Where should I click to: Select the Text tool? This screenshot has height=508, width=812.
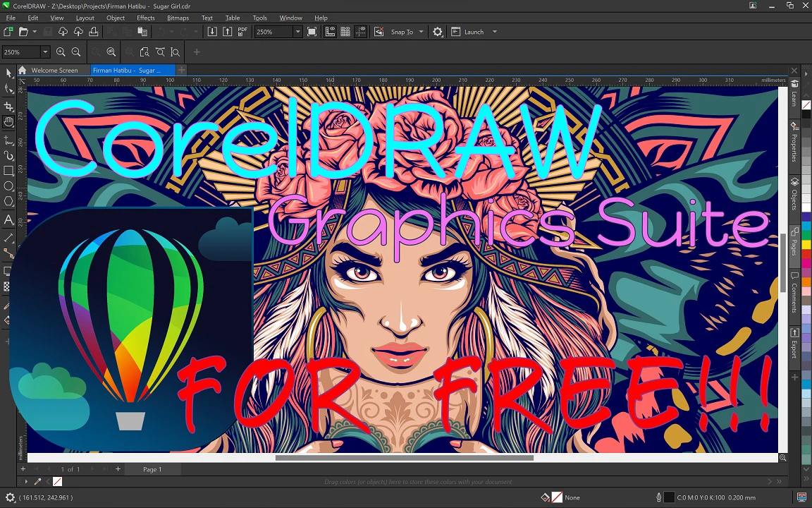click(8, 220)
